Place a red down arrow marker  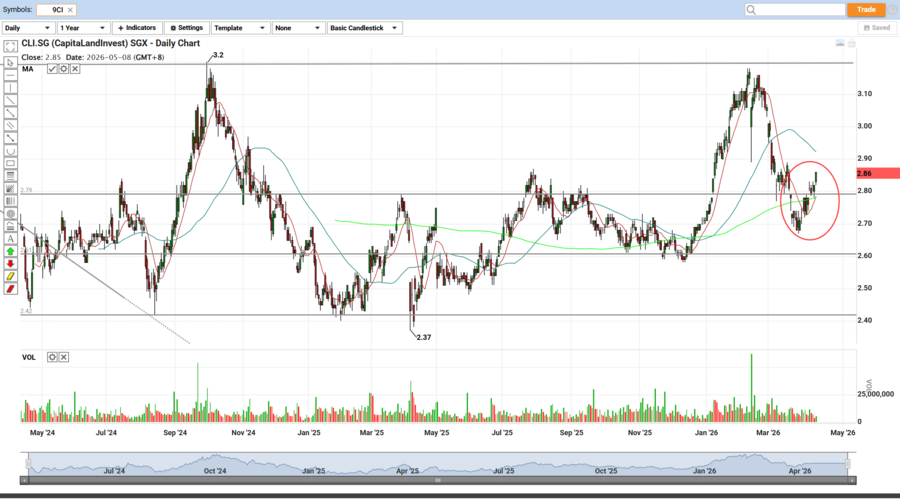click(10, 263)
